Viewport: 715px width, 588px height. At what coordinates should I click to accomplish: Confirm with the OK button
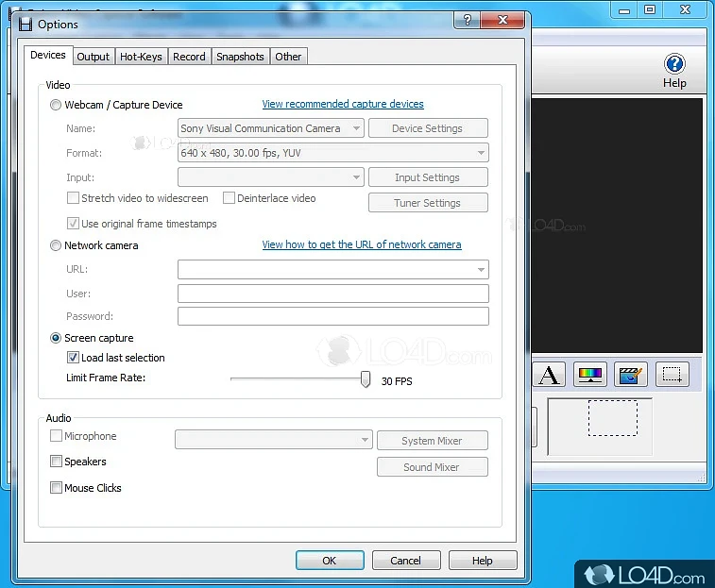point(330,561)
